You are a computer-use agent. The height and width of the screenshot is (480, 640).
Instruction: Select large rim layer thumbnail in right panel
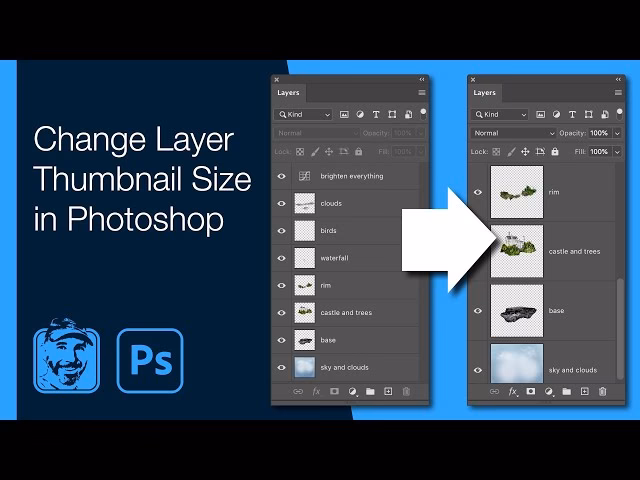click(517, 192)
